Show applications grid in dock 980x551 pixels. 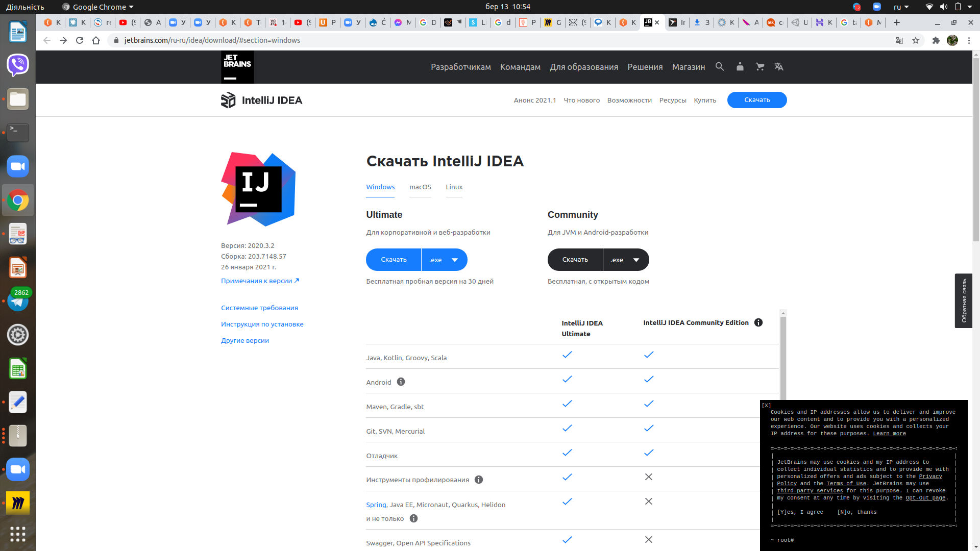click(18, 534)
